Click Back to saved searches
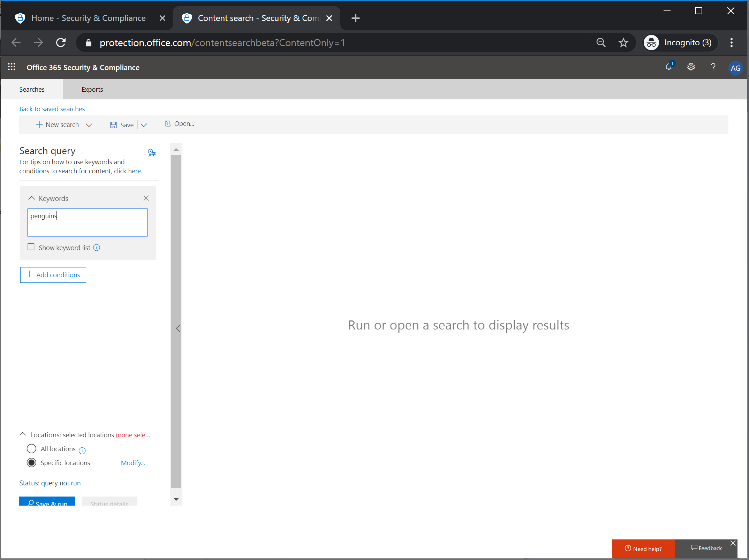Viewport: 749px width, 560px height. (x=52, y=109)
